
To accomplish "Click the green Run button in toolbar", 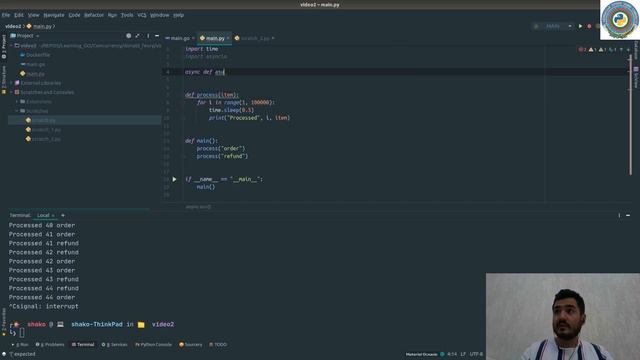I will 580,26.
